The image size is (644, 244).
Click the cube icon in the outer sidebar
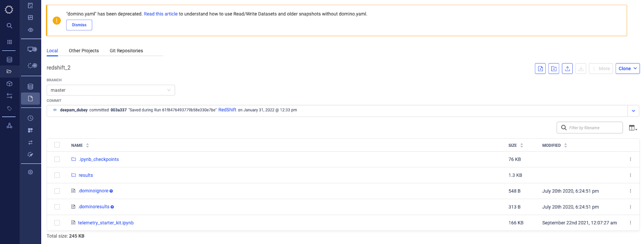tap(9, 84)
